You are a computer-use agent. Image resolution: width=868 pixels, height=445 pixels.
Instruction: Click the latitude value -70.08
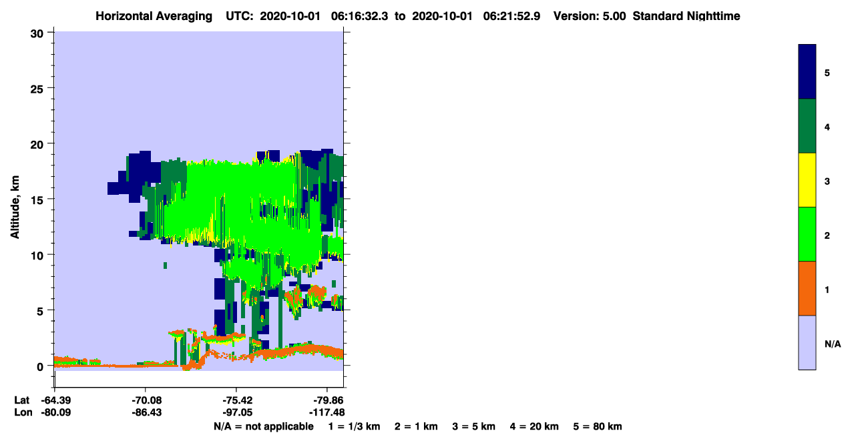click(x=146, y=400)
